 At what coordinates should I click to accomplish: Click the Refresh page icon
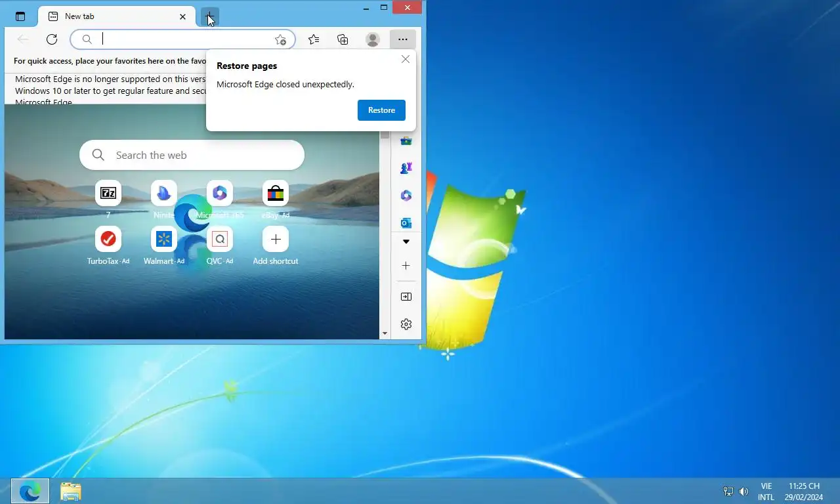tap(52, 39)
